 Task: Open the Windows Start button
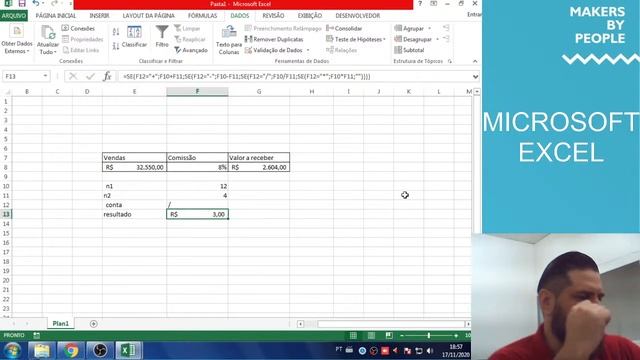[12, 351]
